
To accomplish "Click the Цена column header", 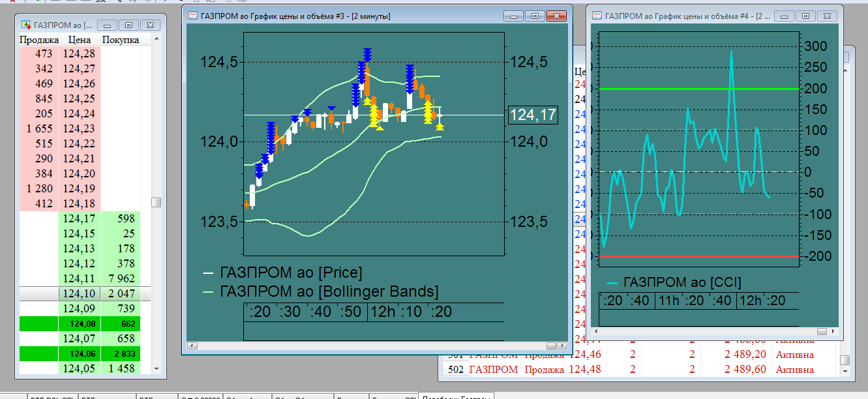I will pos(80,40).
